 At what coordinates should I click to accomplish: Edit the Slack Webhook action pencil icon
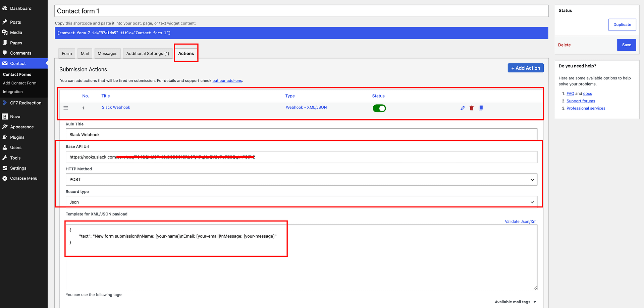tap(463, 108)
